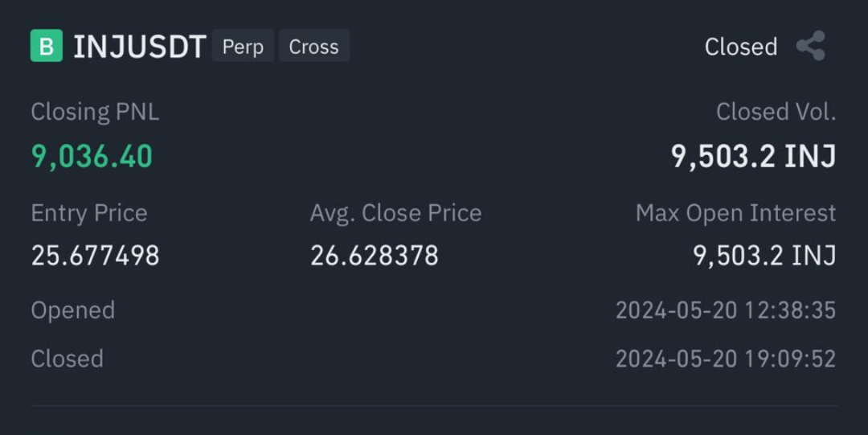Viewport: 868px width, 435px height.
Task: Tap the green B buy indicator icon
Action: tap(46, 47)
